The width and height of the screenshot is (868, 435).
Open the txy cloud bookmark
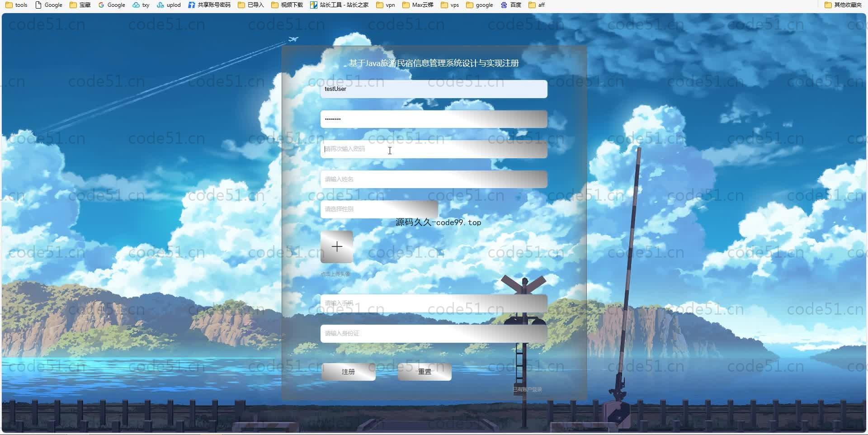[x=141, y=5]
